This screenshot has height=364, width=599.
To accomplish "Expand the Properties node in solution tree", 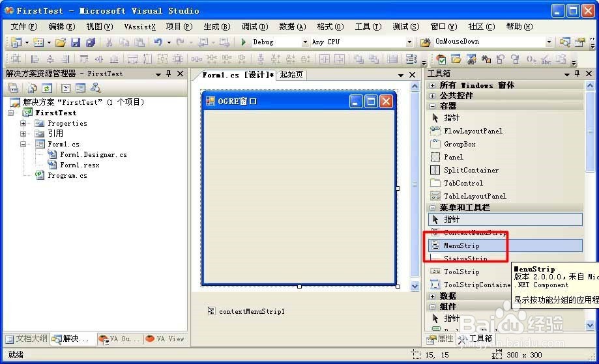I will [x=23, y=123].
